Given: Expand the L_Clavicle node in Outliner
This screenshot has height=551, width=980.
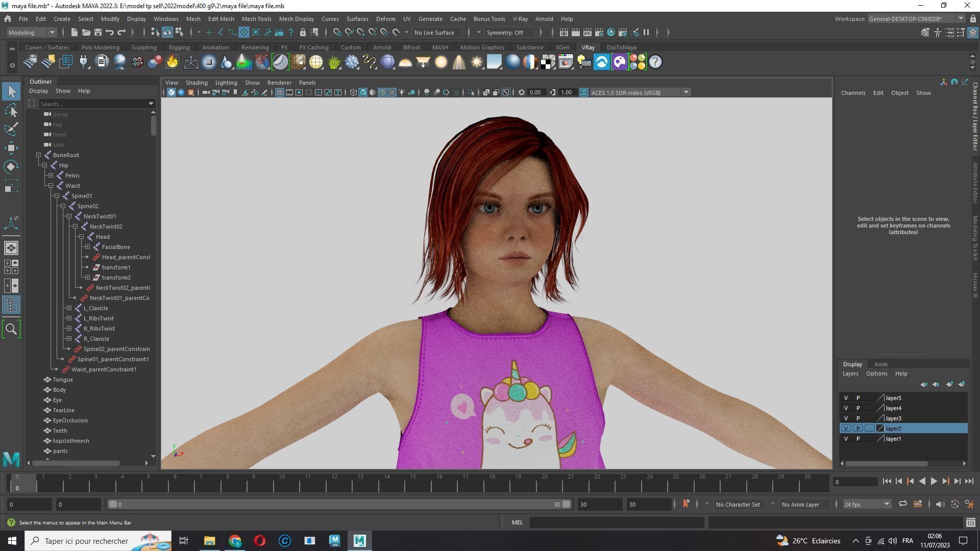Looking at the screenshot, I should click(x=69, y=308).
